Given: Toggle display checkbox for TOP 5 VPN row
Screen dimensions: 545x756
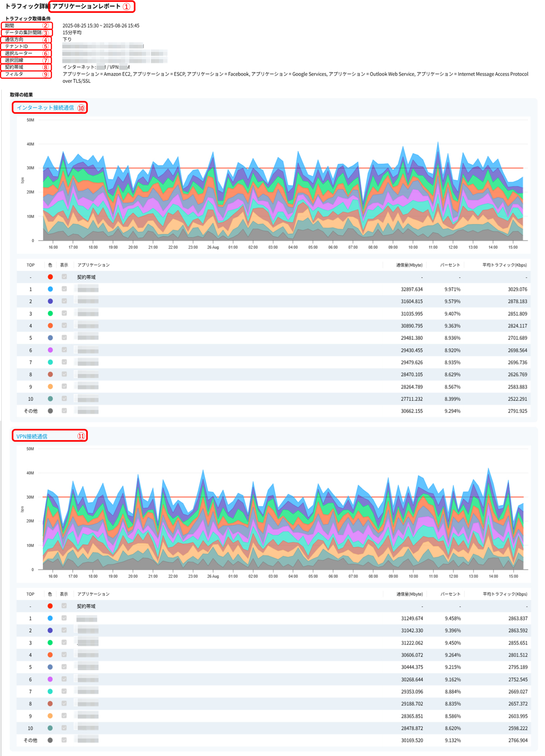Looking at the screenshot, I should (64, 667).
